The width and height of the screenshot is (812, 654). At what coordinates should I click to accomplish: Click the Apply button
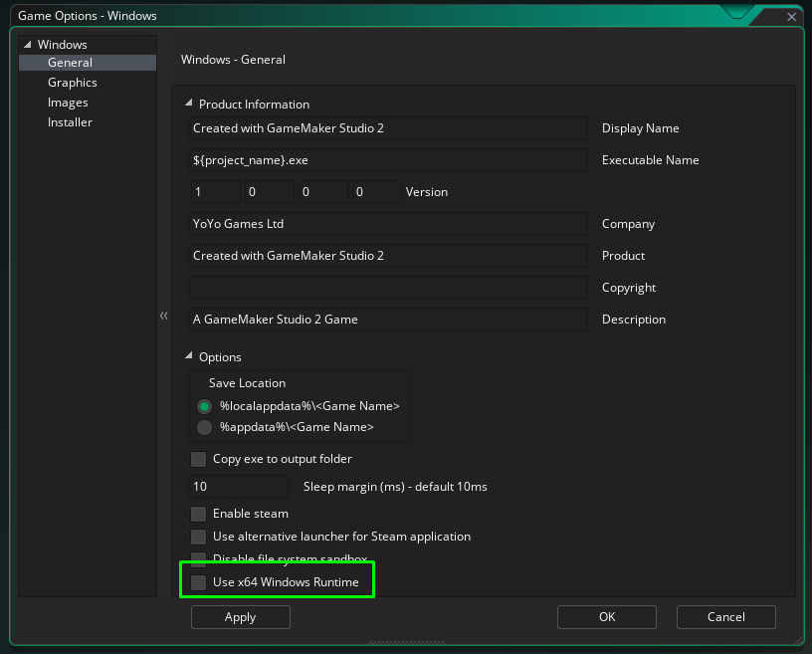click(240, 616)
